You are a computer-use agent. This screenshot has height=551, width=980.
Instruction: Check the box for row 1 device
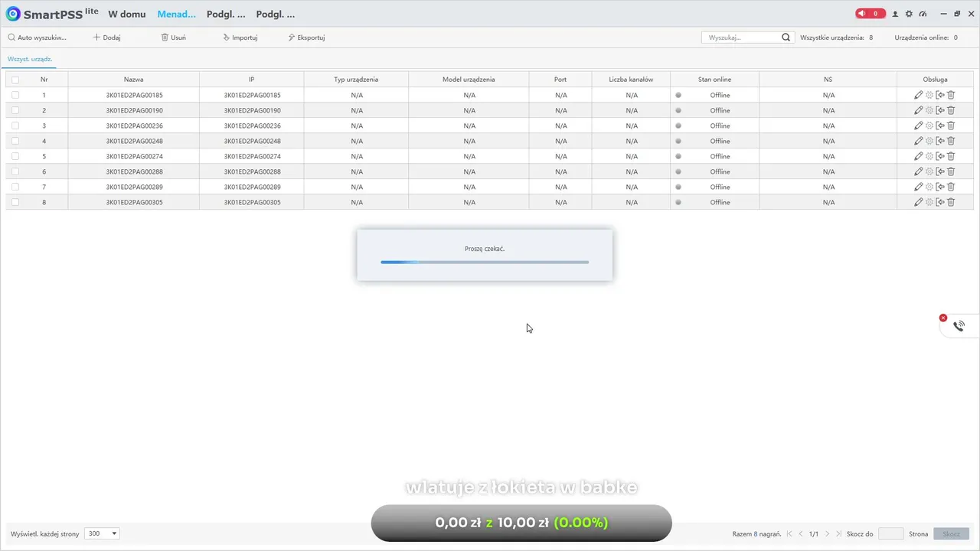point(15,95)
